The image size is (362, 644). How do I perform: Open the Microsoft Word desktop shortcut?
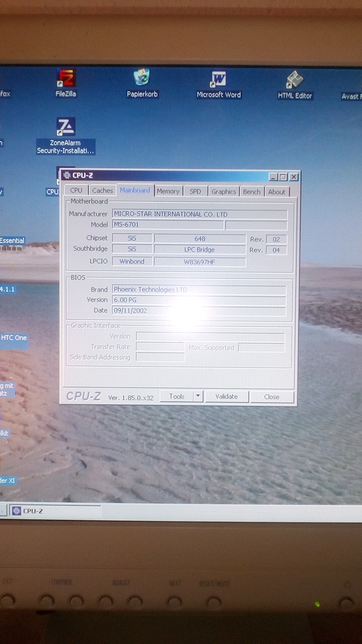point(219,84)
